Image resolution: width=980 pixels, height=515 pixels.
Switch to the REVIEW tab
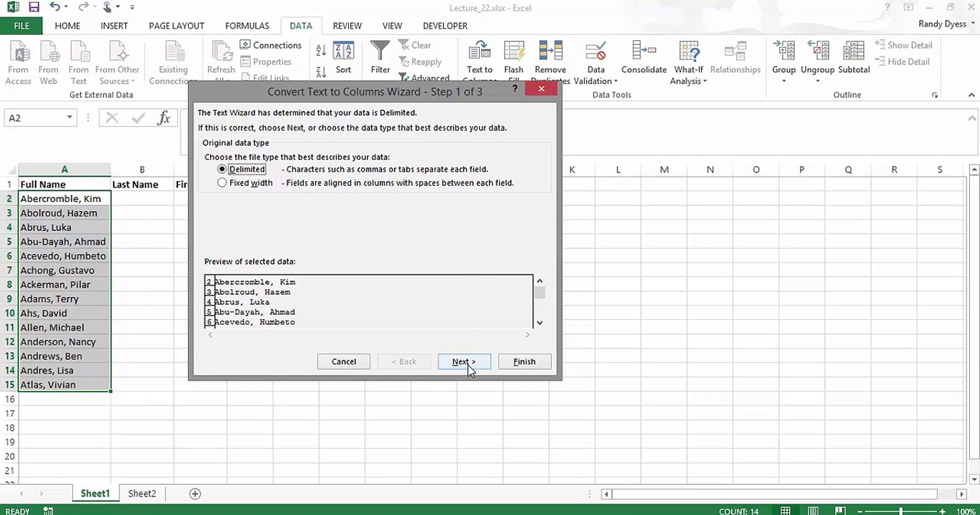347,26
